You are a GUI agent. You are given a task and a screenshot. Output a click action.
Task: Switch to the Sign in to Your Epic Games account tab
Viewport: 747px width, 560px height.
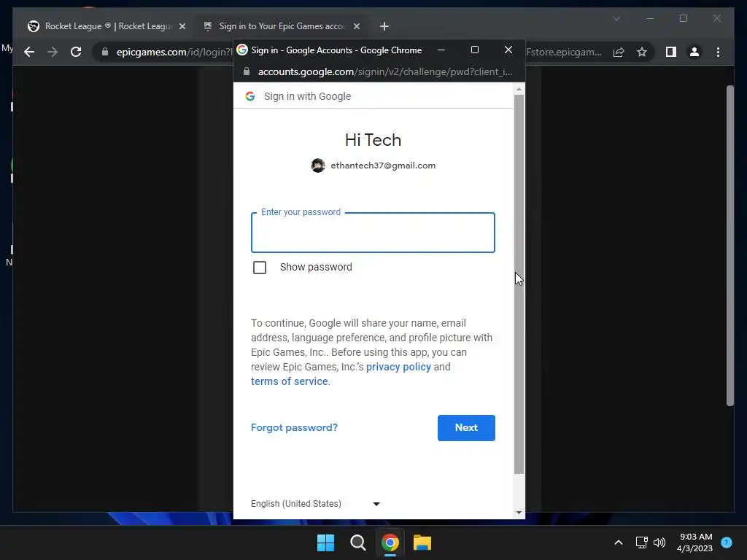(x=281, y=26)
